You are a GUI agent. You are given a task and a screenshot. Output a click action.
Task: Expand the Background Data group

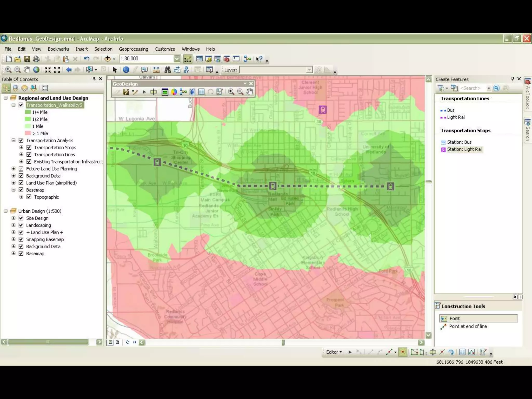pos(14,176)
